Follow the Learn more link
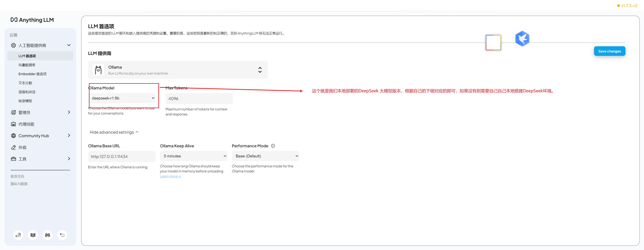This screenshot has height=250, width=644. 170,176
